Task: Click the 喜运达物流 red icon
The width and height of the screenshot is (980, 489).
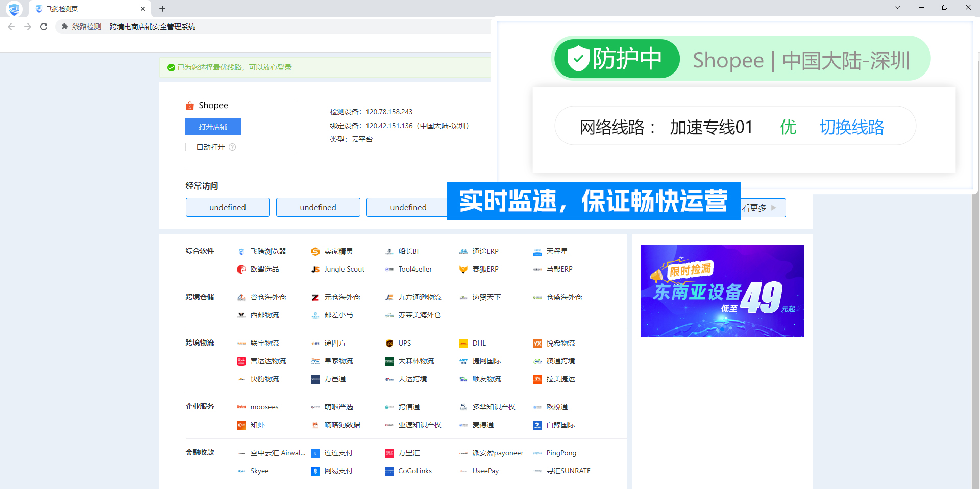Action: [241, 361]
